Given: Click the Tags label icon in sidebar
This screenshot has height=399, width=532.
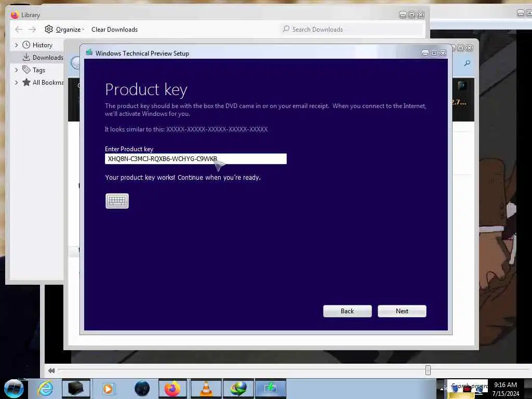Looking at the screenshot, I should coord(26,70).
